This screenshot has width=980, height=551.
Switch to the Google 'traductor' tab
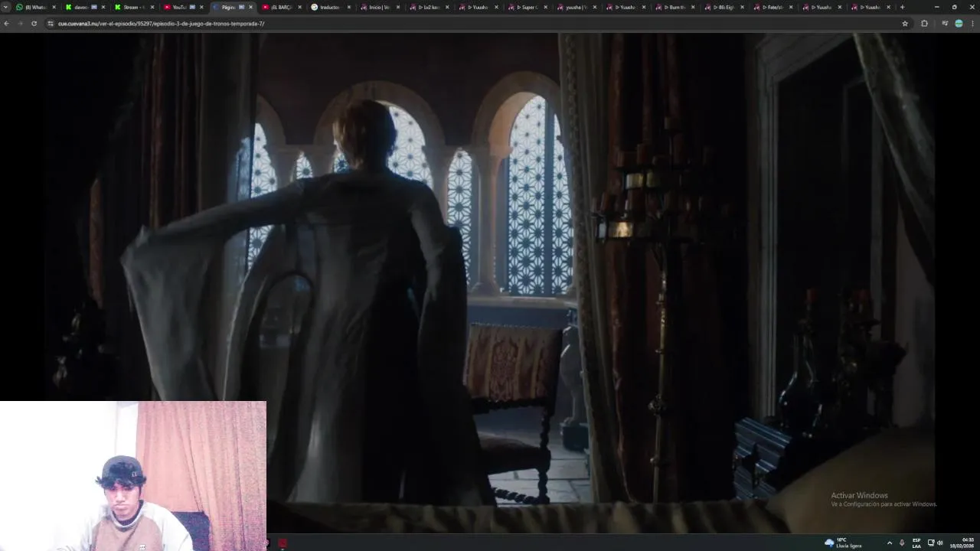coord(329,7)
